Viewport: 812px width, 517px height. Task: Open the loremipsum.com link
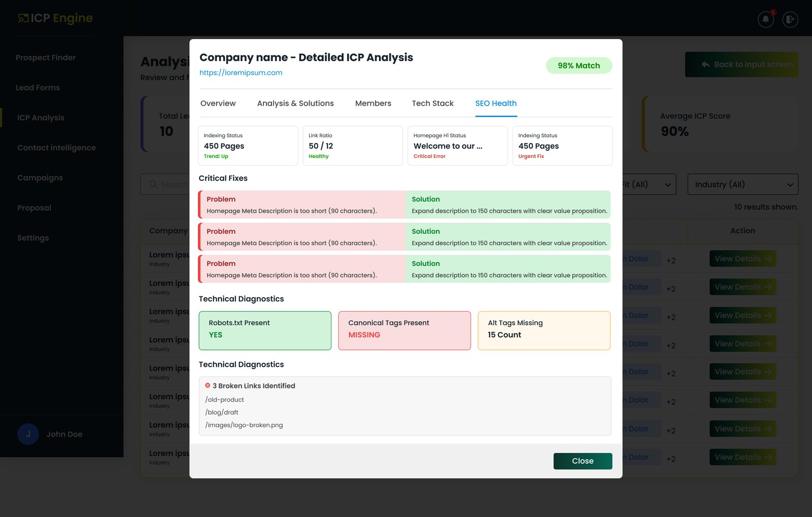point(241,73)
